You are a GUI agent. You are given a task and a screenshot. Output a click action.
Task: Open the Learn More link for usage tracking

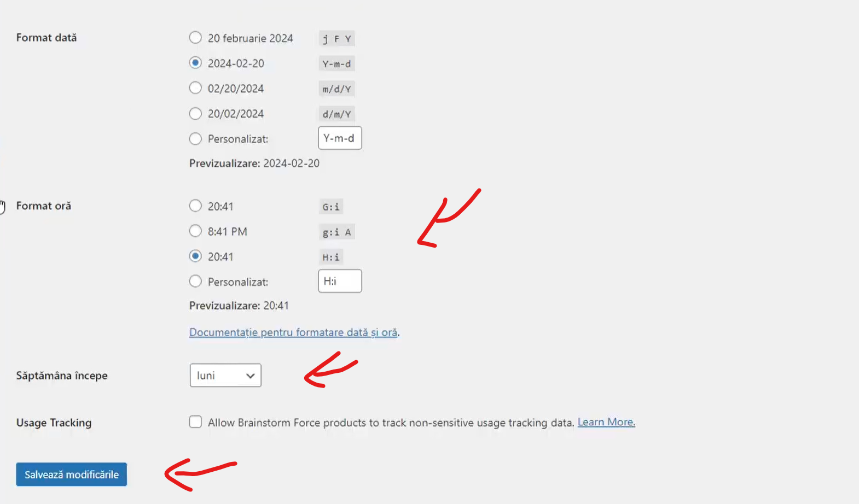606,422
